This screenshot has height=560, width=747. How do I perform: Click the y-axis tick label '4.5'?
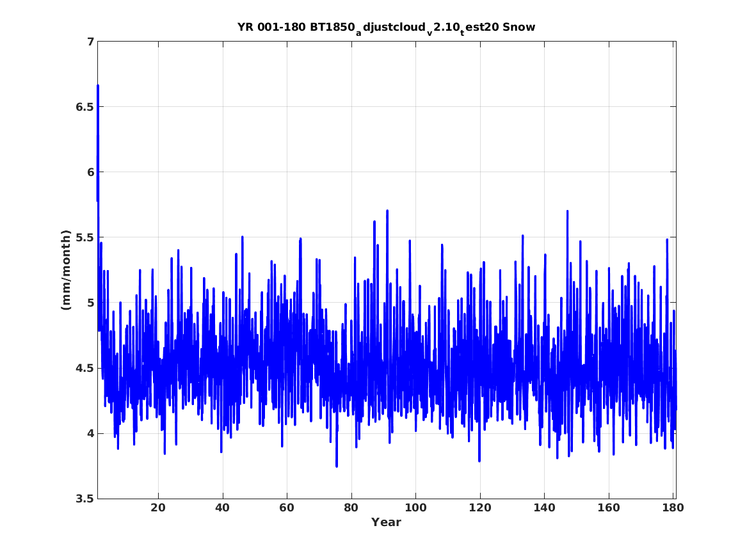pos(84,369)
